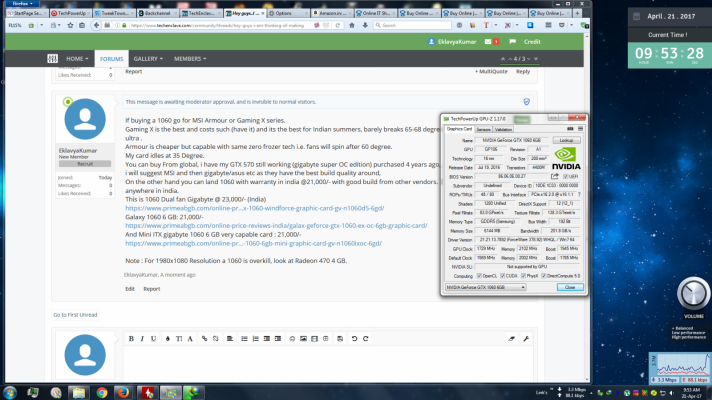The width and height of the screenshot is (712, 400).
Task: Click the Lookup button in GPU-Z
Action: pos(566,140)
